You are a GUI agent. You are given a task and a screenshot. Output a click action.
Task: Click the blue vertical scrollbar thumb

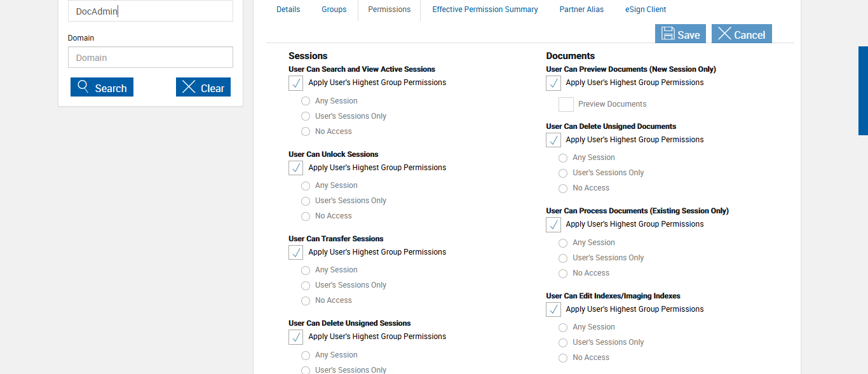(863, 90)
